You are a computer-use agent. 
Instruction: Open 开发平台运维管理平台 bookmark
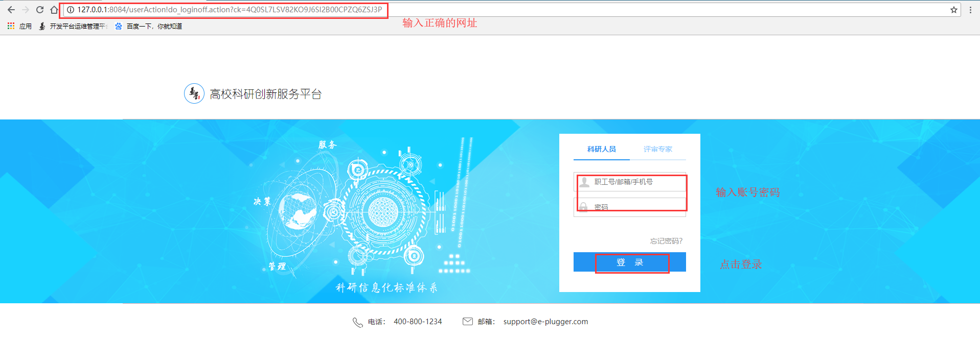pyautogui.click(x=73, y=26)
